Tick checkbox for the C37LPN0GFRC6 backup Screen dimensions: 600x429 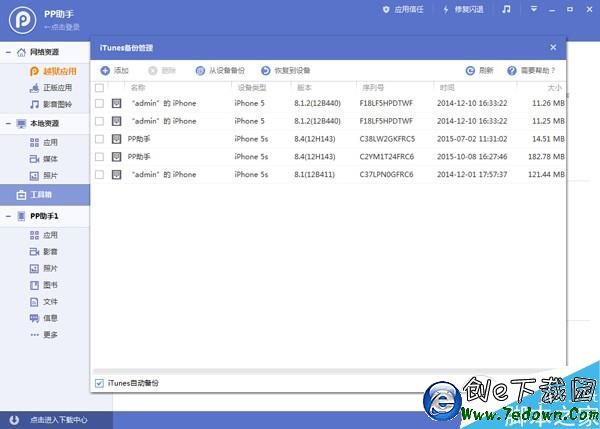99,175
